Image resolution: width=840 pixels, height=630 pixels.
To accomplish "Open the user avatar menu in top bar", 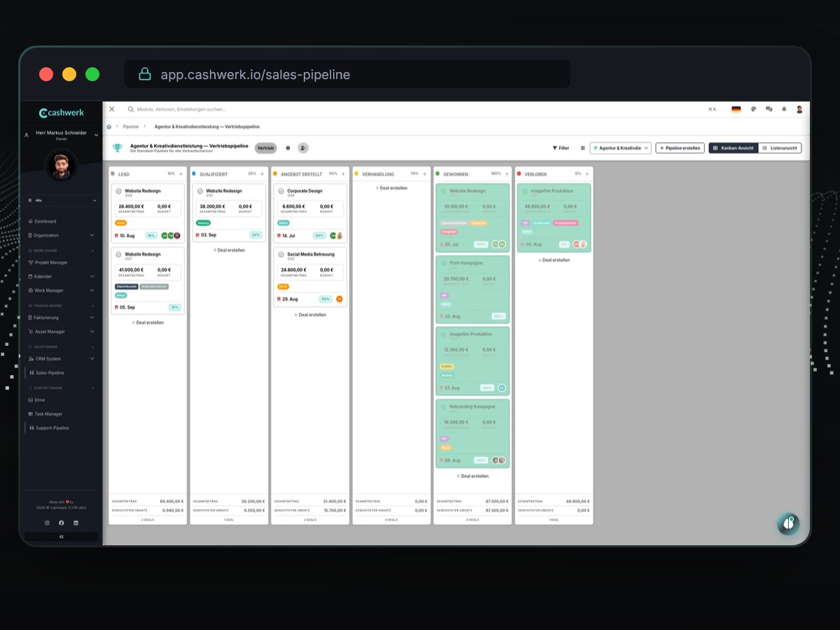I will pos(799,109).
